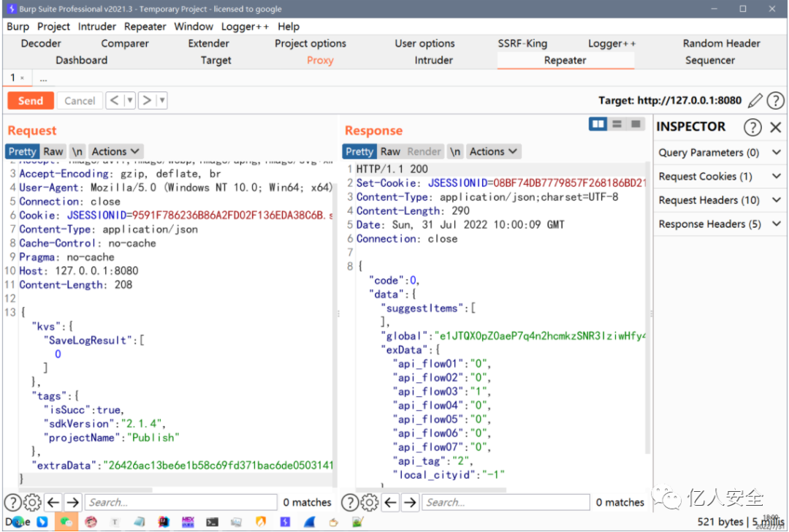Jump to previous match in response
This screenshot has width=789, height=532.
point(390,502)
